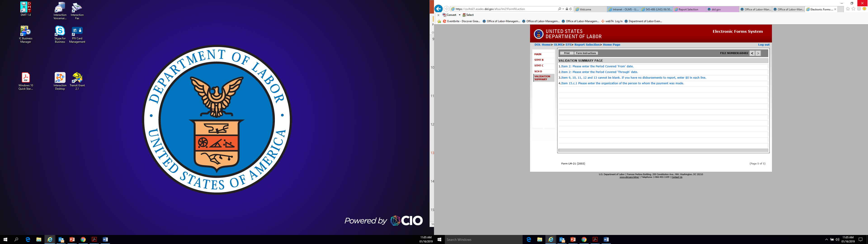The height and width of the screenshot is (244, 868).
Task: Expand the address bar search dropdown arrow
Action: click(563, 9)
